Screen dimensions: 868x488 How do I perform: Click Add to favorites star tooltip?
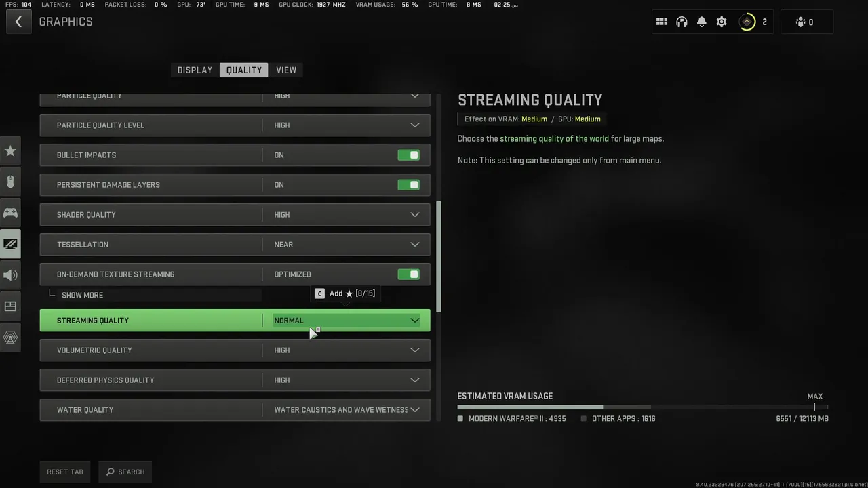click(345, 293)
